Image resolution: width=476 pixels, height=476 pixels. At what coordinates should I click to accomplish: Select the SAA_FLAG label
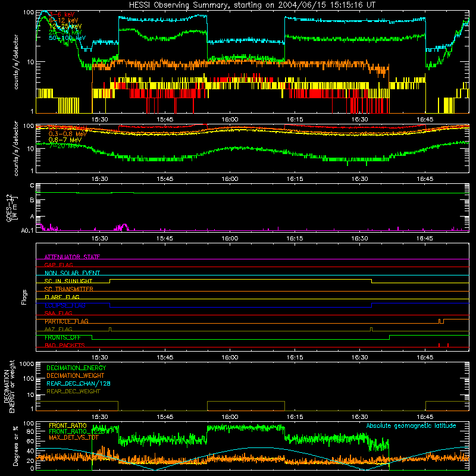pyautogui.click(x=58, y=313)
